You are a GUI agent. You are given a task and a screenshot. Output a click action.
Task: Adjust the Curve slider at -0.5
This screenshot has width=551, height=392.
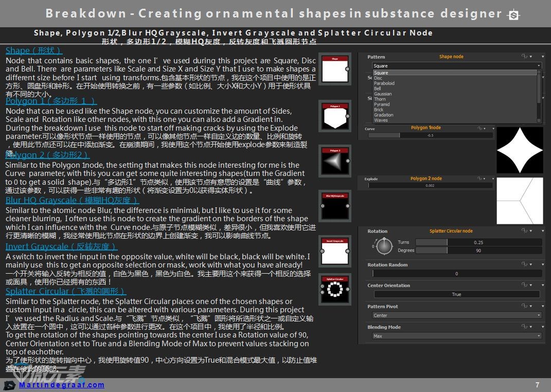[430, 135]
